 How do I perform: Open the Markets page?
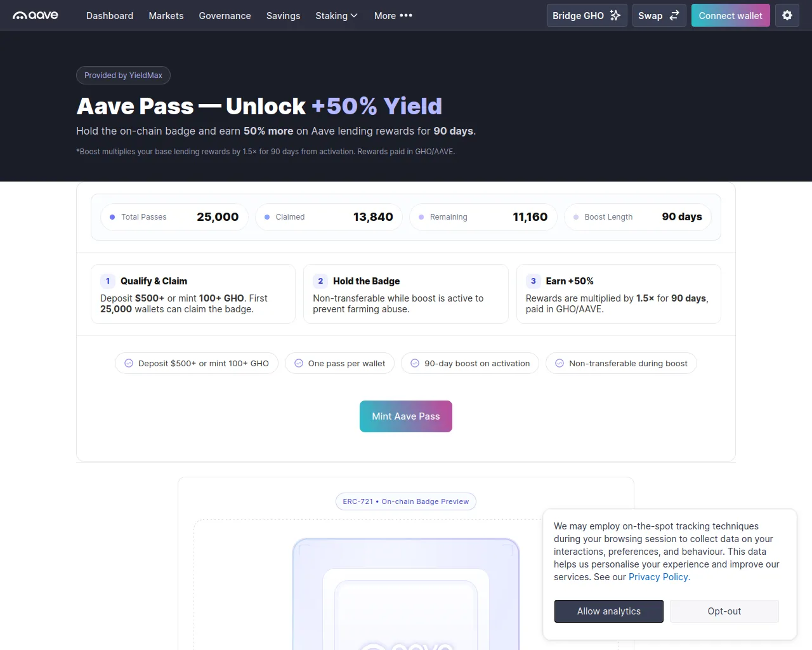point(166,15)
